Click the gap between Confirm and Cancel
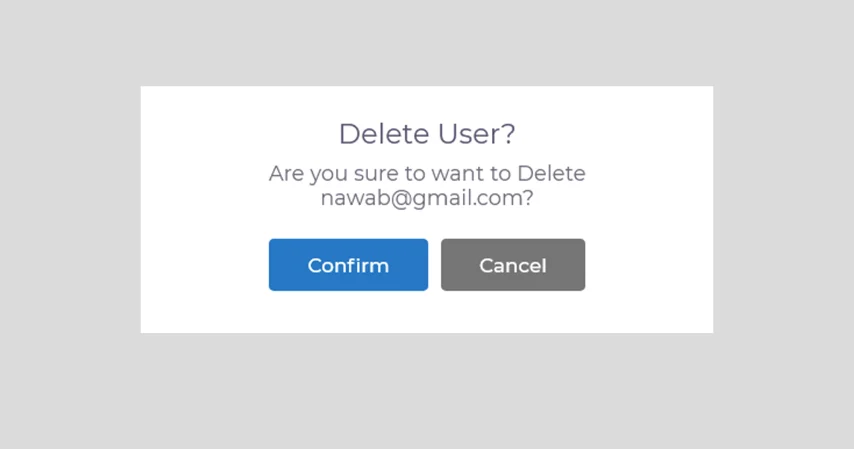This screenshot has height=449, width=854. [x=434, y=265]
